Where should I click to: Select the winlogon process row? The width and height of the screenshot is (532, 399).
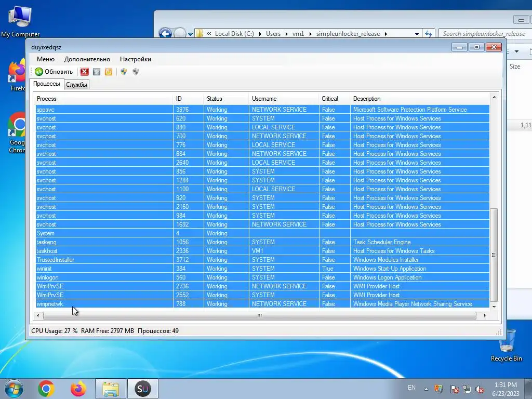[x=262, y=277]
